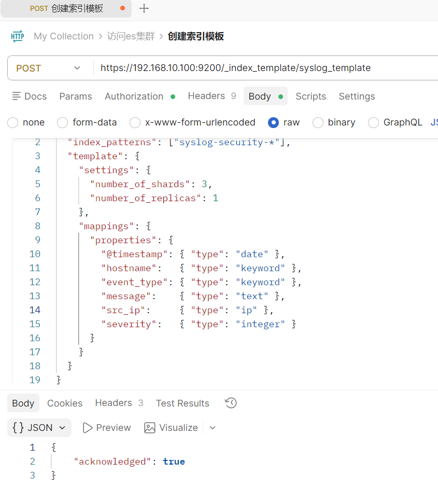This screenshot has height=504, width=438.
Task: Go to My Collection breadcrumb link
Action: tap(63, 36)
